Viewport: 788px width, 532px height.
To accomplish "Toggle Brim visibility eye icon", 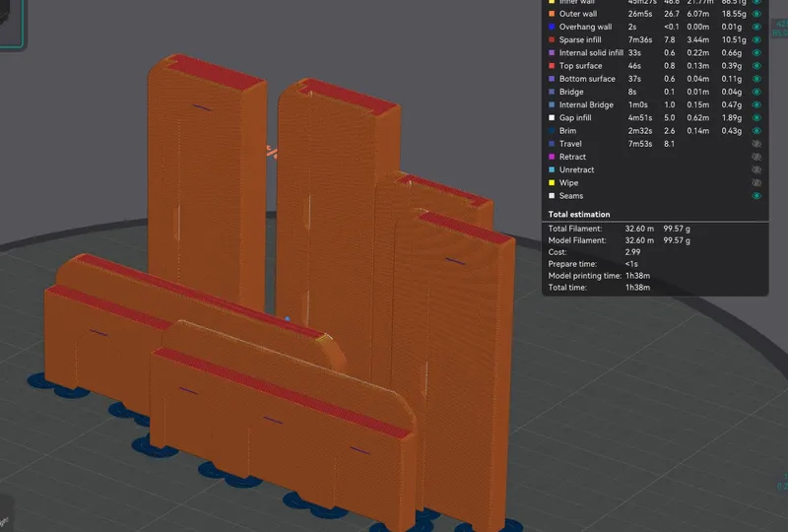I will click(756, 131).
